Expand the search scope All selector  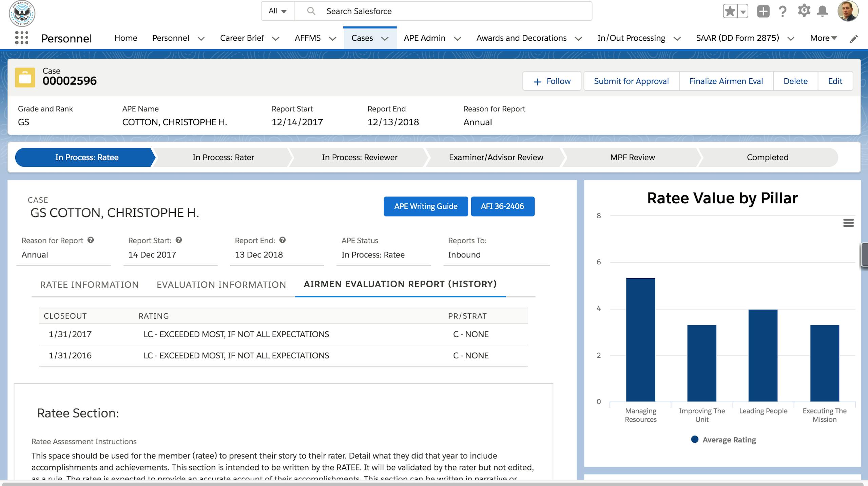click(x=277, y=11)
